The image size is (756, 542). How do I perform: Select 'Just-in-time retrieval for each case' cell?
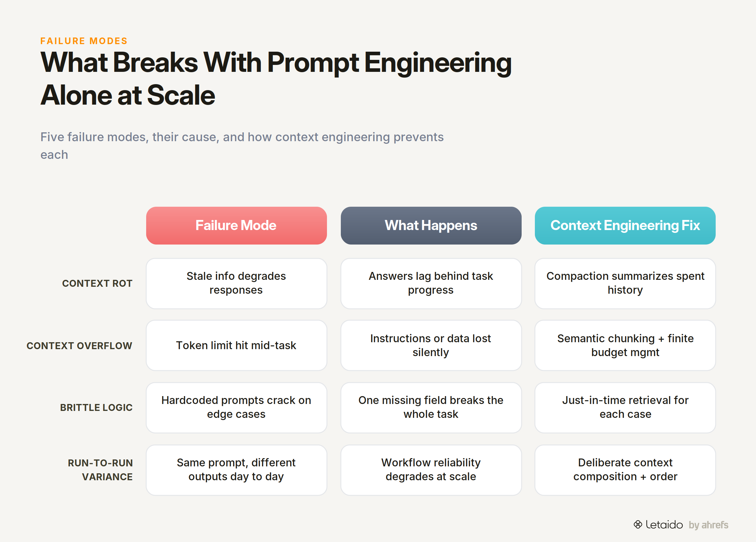pyautogui.click(x=625, y=407)
